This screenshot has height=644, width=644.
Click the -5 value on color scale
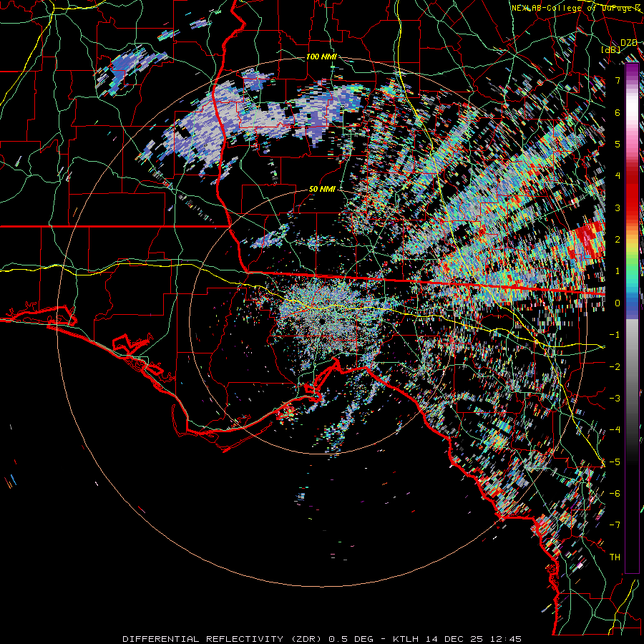(615, 462)
